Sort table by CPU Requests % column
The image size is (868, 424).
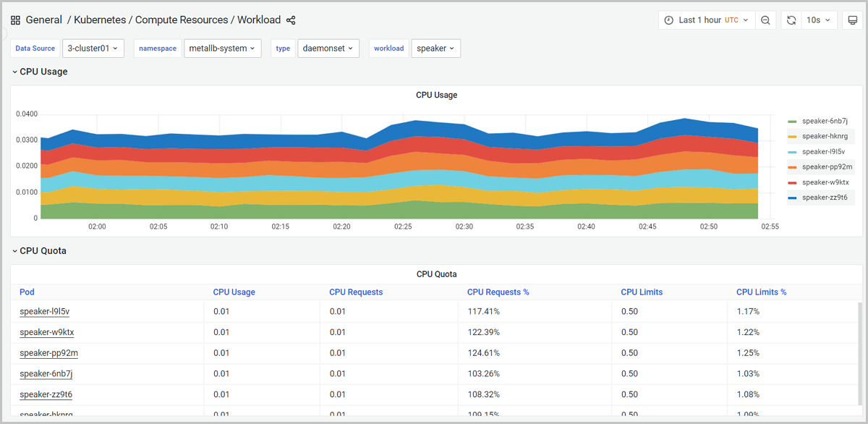point(498,292)
